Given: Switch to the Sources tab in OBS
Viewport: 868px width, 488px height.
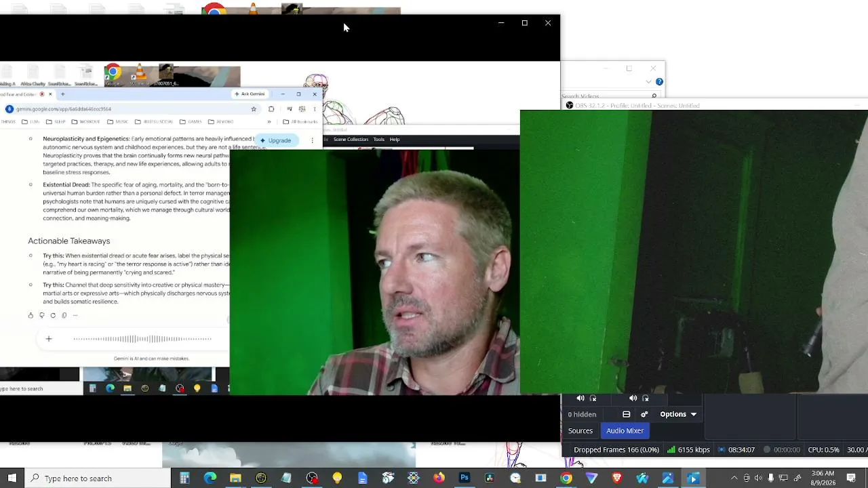Looking at the screenshot, I should [x=580, y=430].
